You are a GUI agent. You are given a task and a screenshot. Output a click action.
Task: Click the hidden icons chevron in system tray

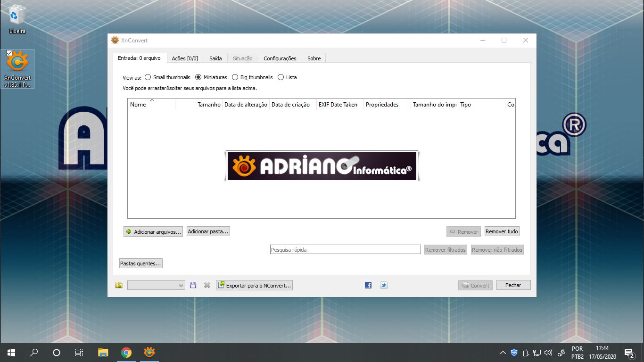[503, 352]
